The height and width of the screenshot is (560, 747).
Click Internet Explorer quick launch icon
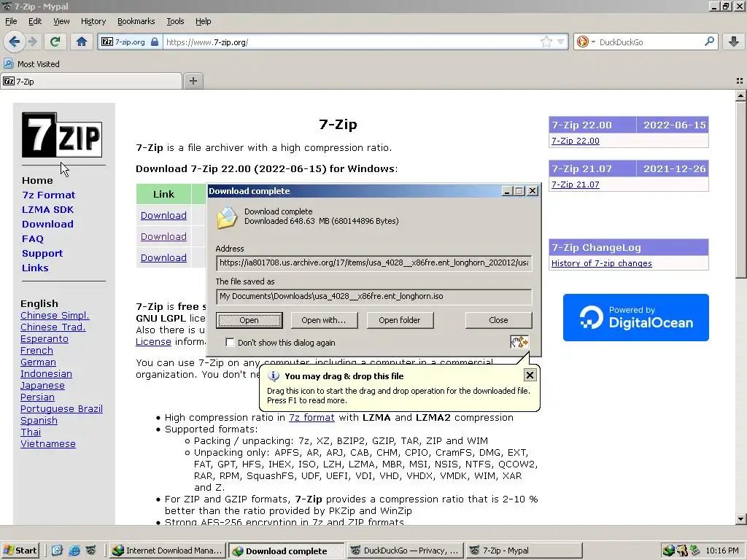(74, 551)
